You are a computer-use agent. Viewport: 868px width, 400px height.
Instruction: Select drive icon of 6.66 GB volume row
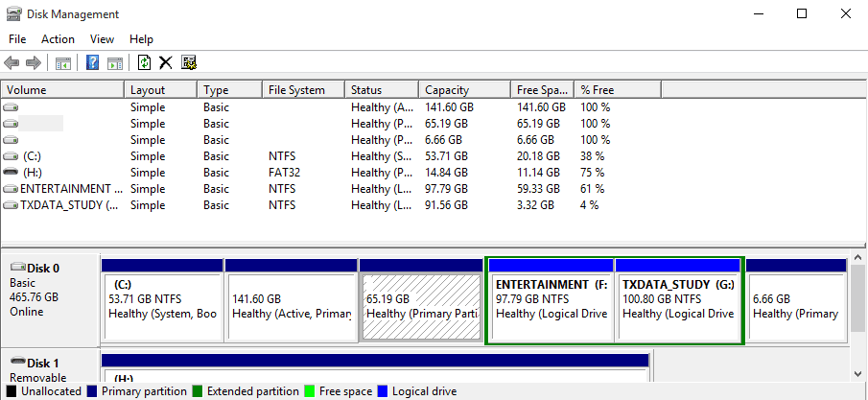[x=11, y=140]
